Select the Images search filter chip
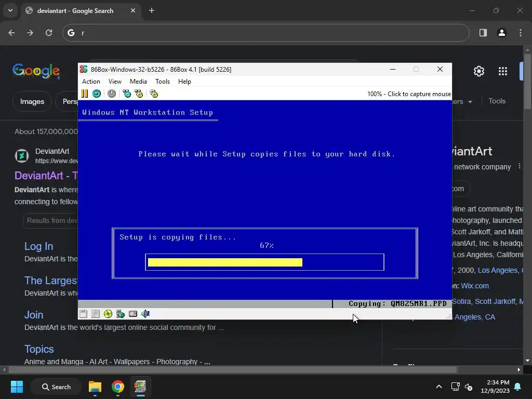Image resolution: width=532 pixels, height=399 pixels. [32, 101]
